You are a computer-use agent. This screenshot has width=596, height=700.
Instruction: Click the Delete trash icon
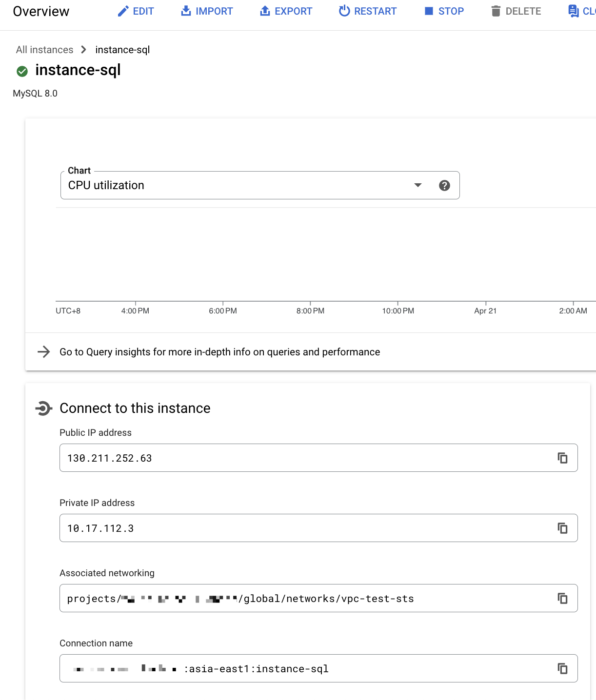(496, 11)
